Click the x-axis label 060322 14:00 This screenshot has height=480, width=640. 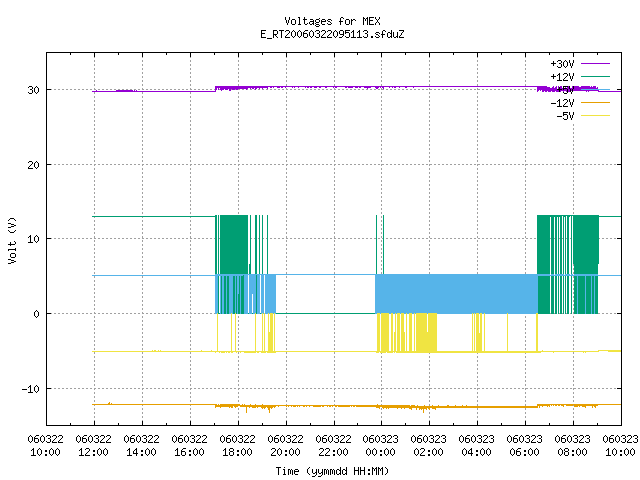coord(142,446)
